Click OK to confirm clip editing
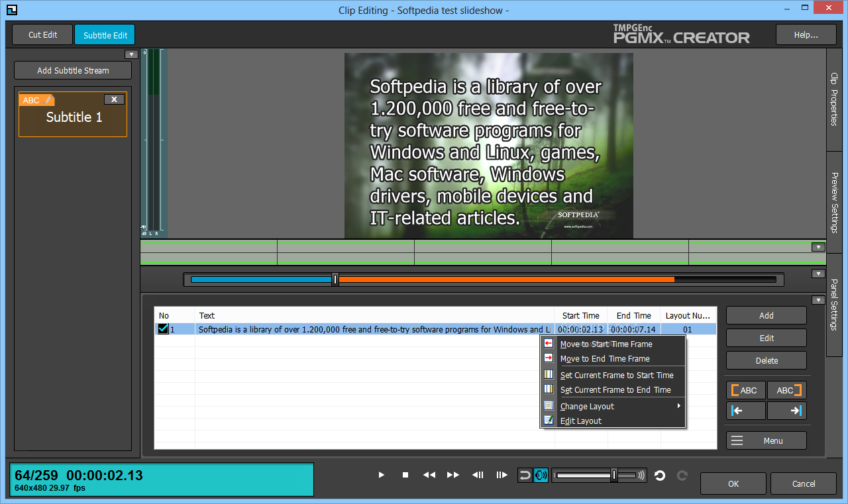Image resolution: width=848 pixels, height=504 pixels. (x=733, y=483)
